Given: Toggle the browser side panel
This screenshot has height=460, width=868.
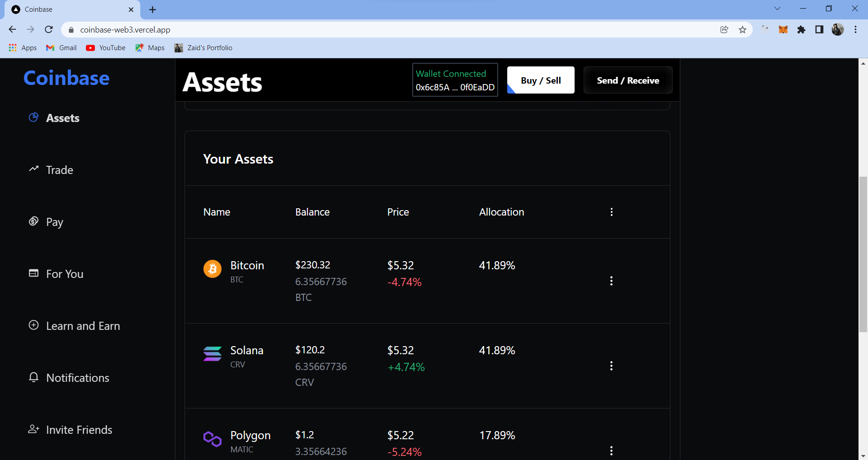Looking at the screenshot, I should point(819,30).
